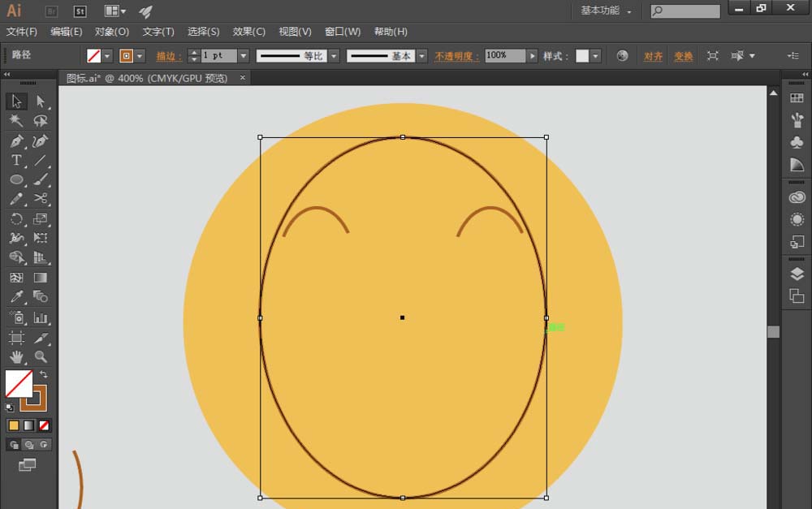
Task: Click the stroke weight stepper arrows
Action: tap(194, 56)
